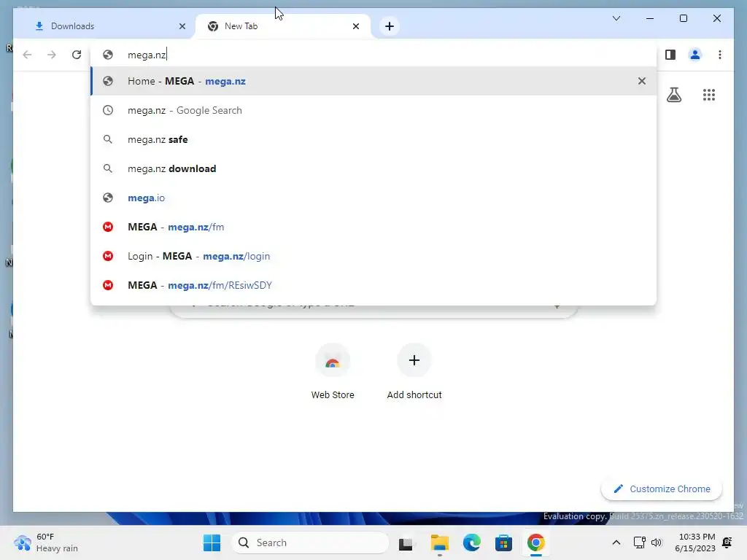Switch to the Downloads tab
The image size is (747, 560).
[105, 26]
